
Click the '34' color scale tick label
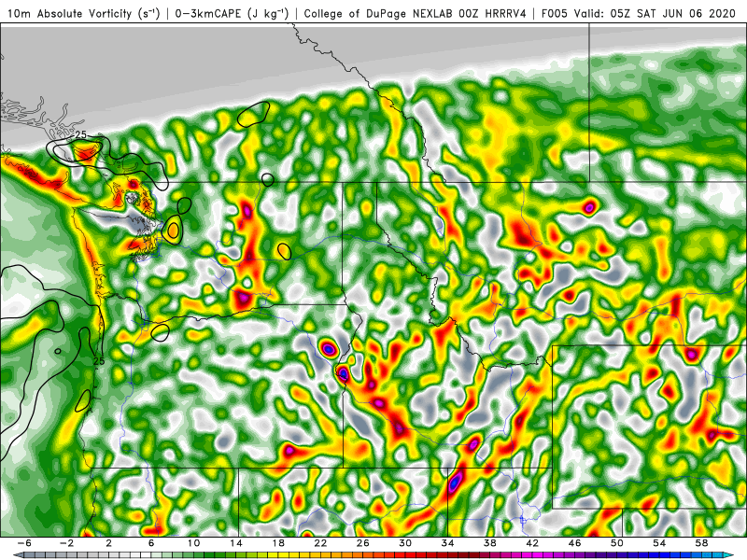(448, 543)
